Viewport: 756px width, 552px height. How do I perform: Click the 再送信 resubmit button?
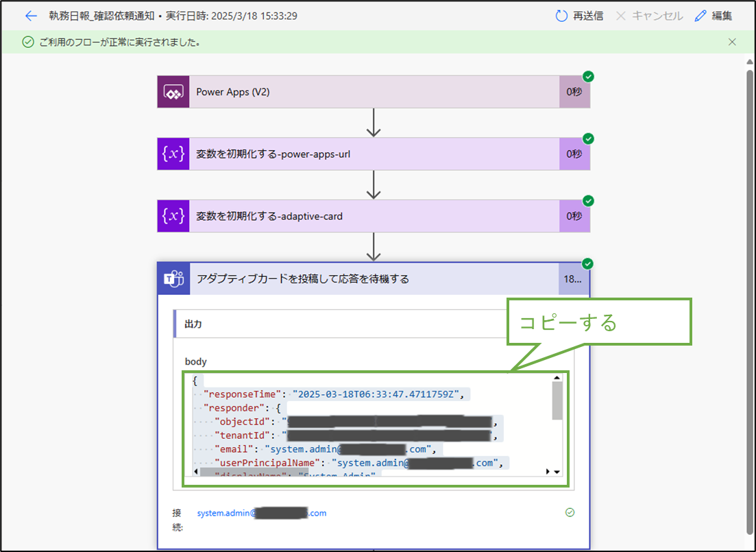coord(579,16)
